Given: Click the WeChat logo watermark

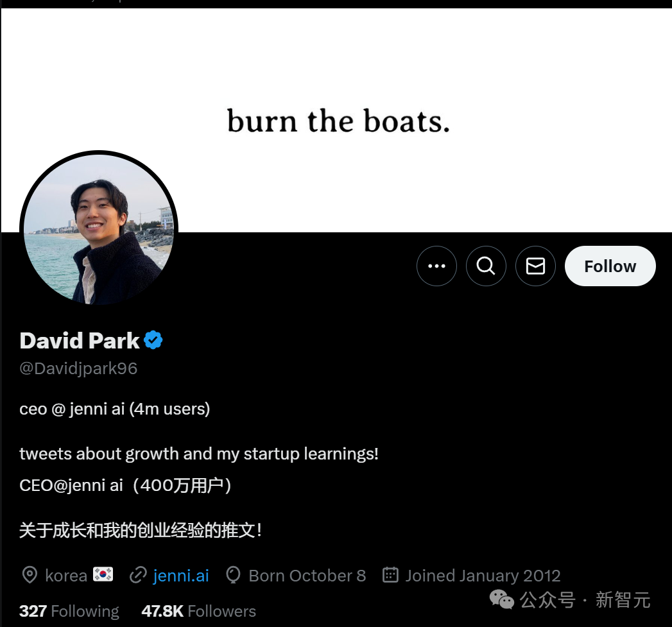Looking at the screenshot, I should click(x=501, y=600).
